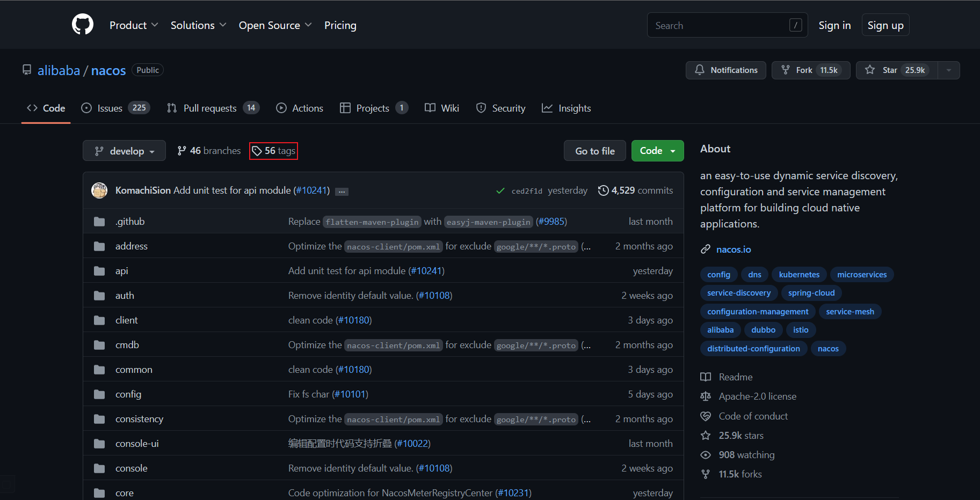
Task: Fork the repository with the Fork button
Action: pos(811,70)
